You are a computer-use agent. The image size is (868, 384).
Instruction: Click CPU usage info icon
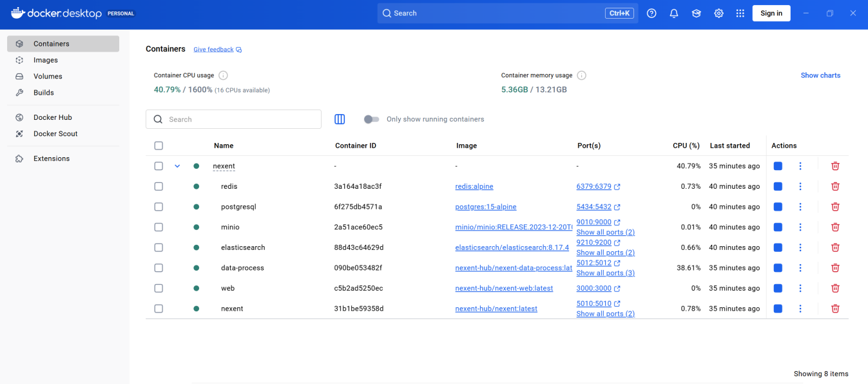(x=223, y=75)
